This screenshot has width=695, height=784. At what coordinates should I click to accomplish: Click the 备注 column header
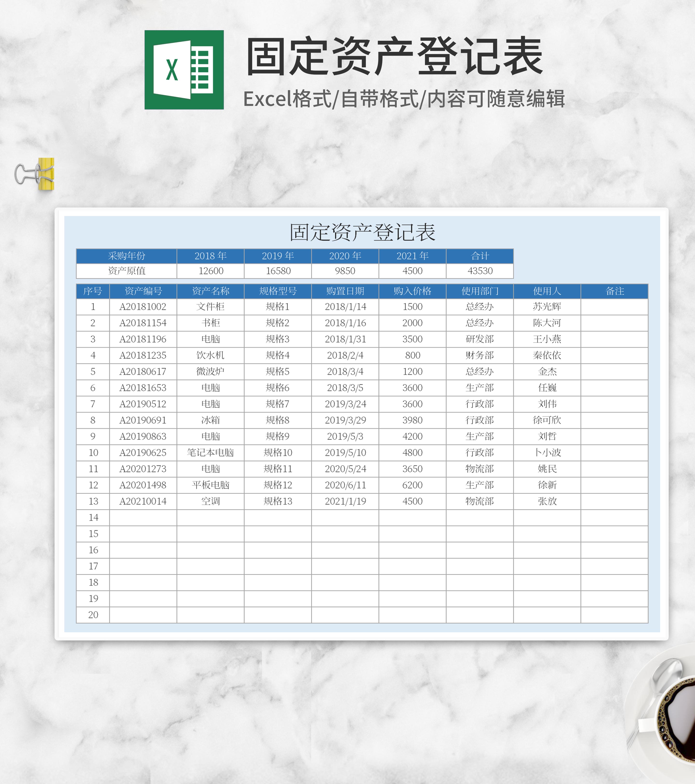click(614, 291)
